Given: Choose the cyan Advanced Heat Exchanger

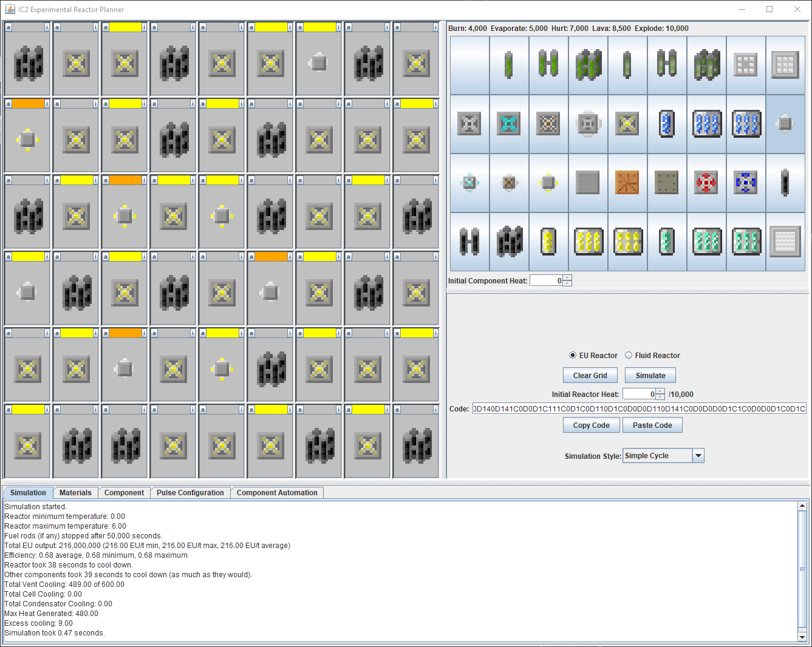Looking at the screenshot, I should tap(469, 183).
